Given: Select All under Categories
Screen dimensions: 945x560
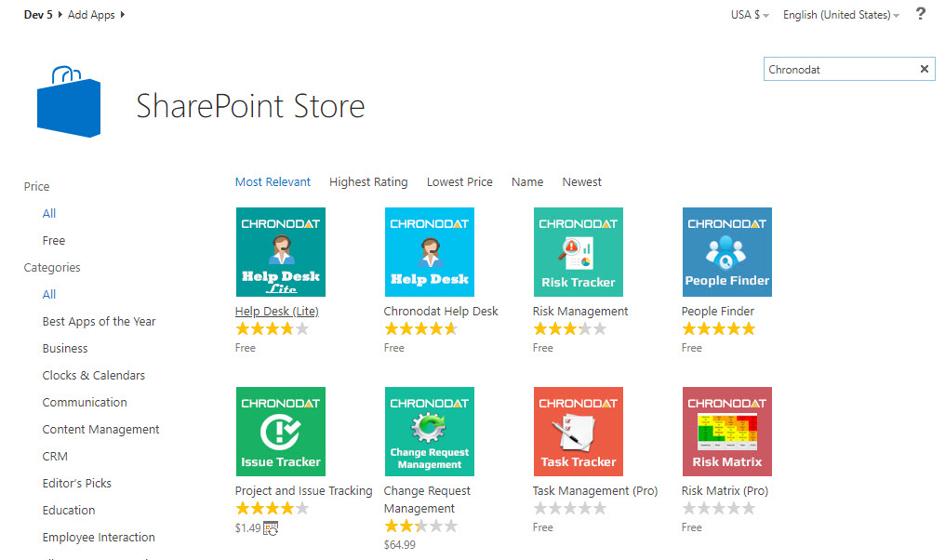Looking at the screenshot, I should (48, 294).
